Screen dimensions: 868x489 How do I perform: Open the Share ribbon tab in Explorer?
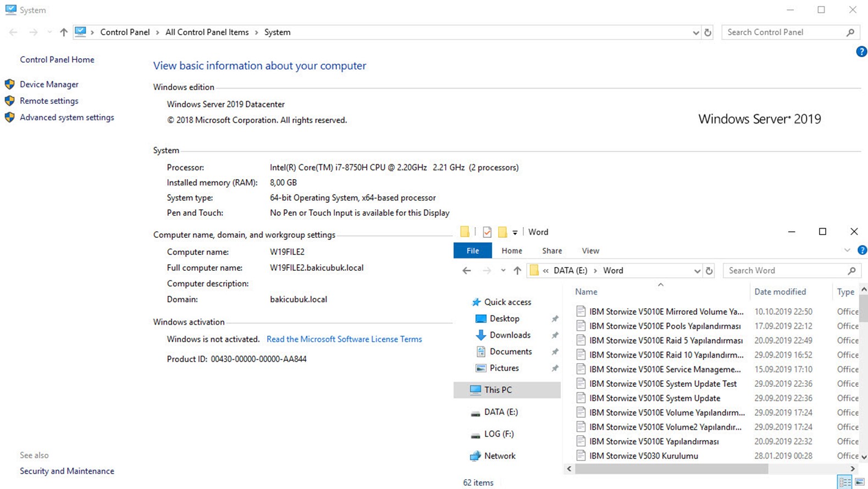tap(552, 251)
